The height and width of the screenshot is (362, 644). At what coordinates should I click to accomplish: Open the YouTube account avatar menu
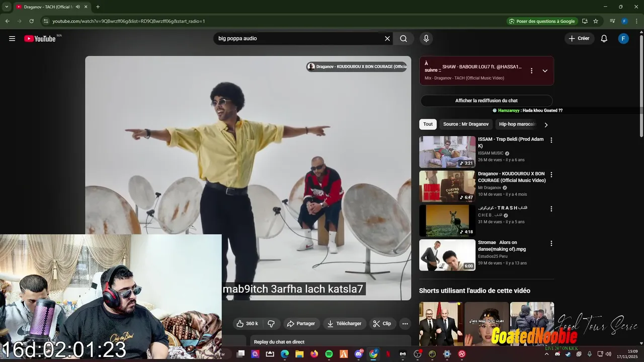tap(623, 39)
